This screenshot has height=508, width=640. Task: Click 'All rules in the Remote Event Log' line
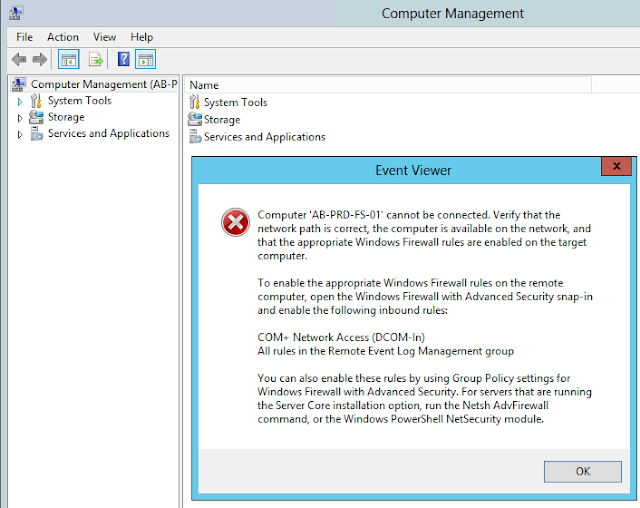[x=386, y=351]
